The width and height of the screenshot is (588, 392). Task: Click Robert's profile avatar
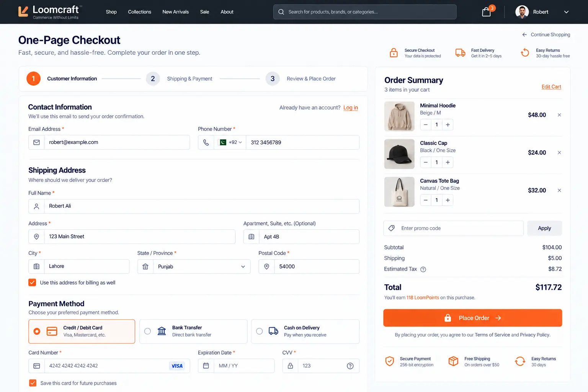(522, 12)
